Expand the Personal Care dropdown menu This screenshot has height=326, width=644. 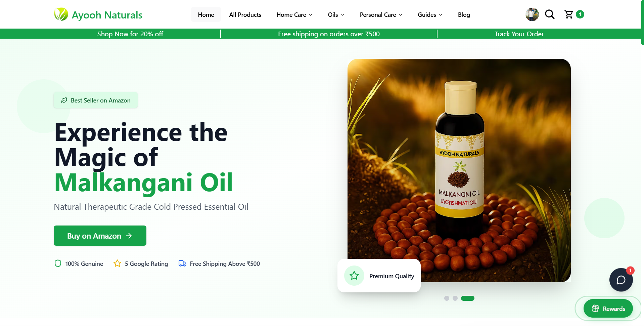(381, 14)
